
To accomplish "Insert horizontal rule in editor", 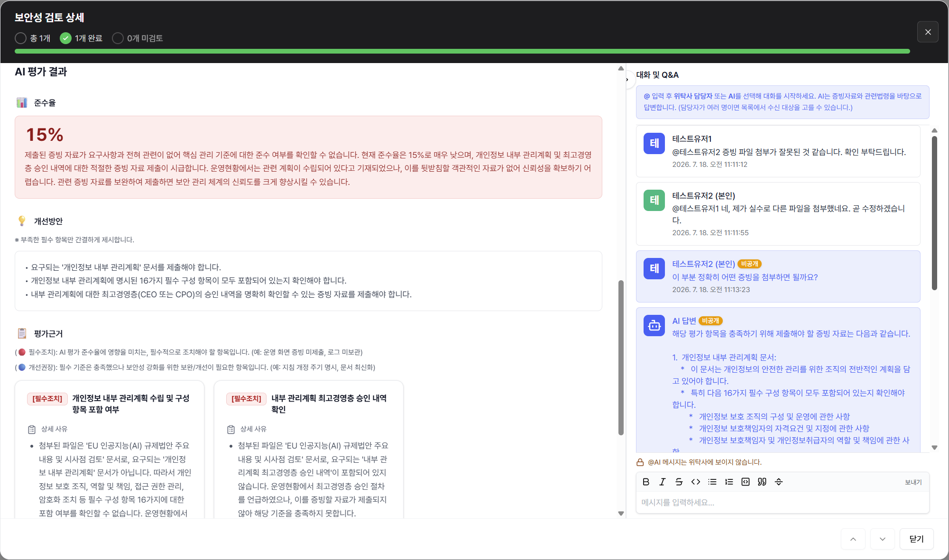I will [x=779, y=482].
